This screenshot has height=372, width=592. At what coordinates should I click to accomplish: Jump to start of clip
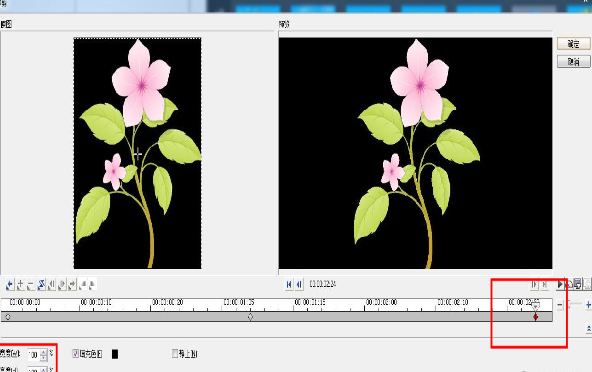(x=289, y=284)
